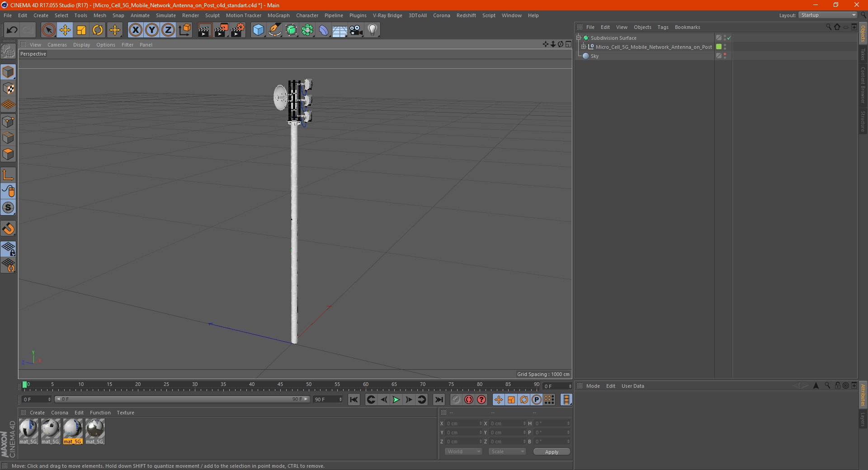Add a Light object
The height and width of the screenshot is (470, 868).
click(x=373, y=30)
